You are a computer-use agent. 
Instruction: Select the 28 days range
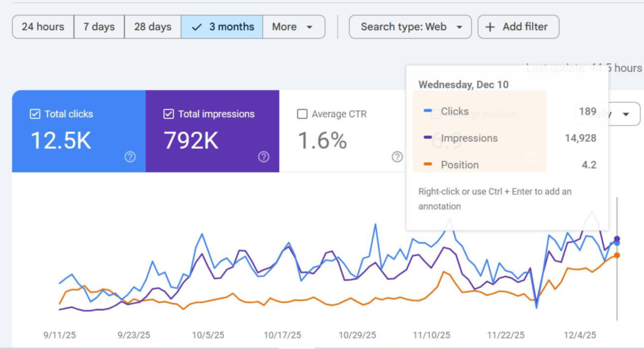pyautogui.click(x=152, y=27)
